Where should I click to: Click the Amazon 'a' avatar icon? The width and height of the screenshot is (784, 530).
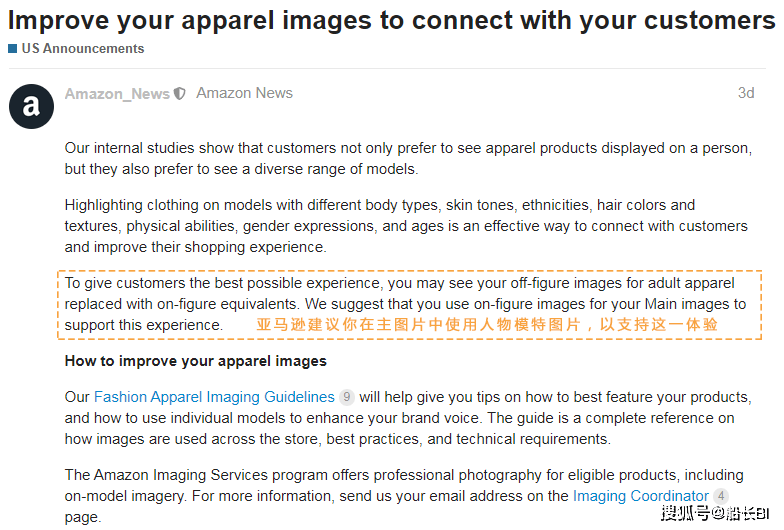point(32,106)
